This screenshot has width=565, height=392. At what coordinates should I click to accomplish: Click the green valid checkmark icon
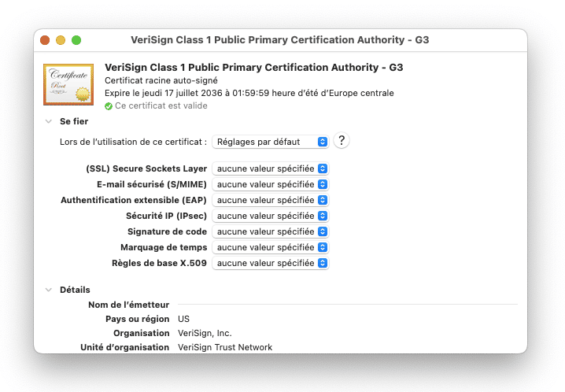tap(109, 105)
